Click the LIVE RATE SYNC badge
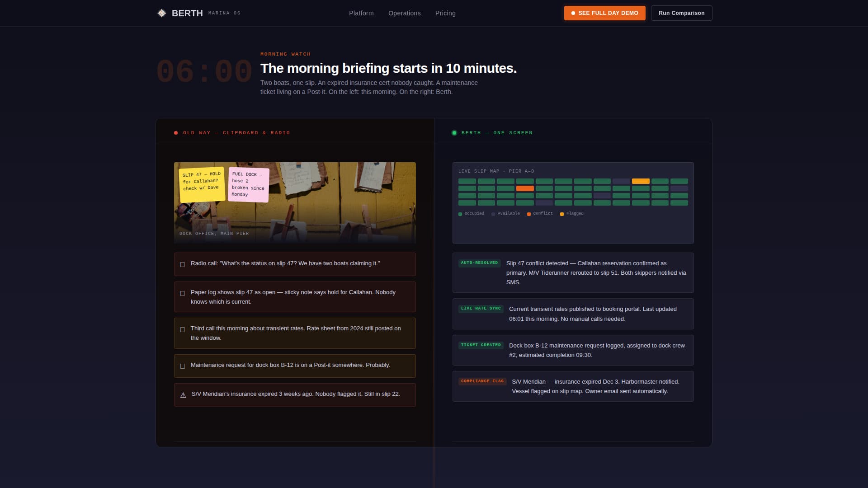This screenshot has width=868, height=488. click(481, 309)
